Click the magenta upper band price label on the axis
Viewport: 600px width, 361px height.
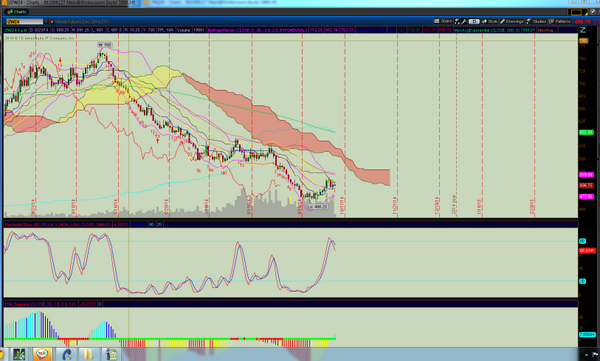(586, 175)
